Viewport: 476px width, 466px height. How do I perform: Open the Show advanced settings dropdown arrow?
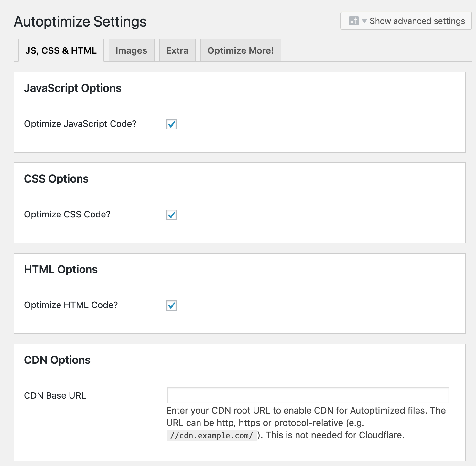coord(364,21)
